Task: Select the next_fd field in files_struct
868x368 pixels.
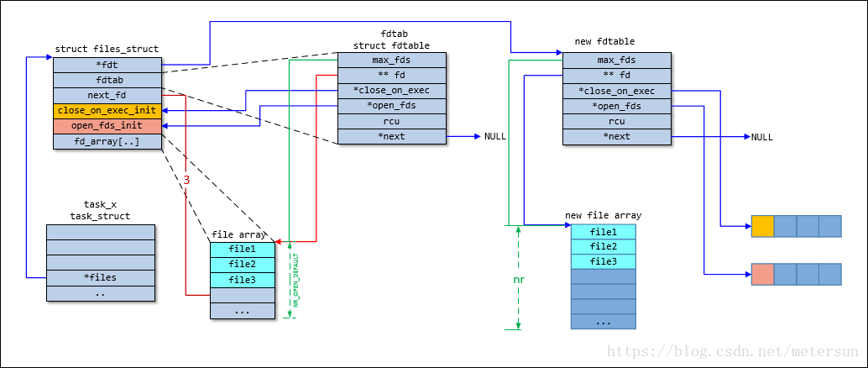Action: coord(107,95)
